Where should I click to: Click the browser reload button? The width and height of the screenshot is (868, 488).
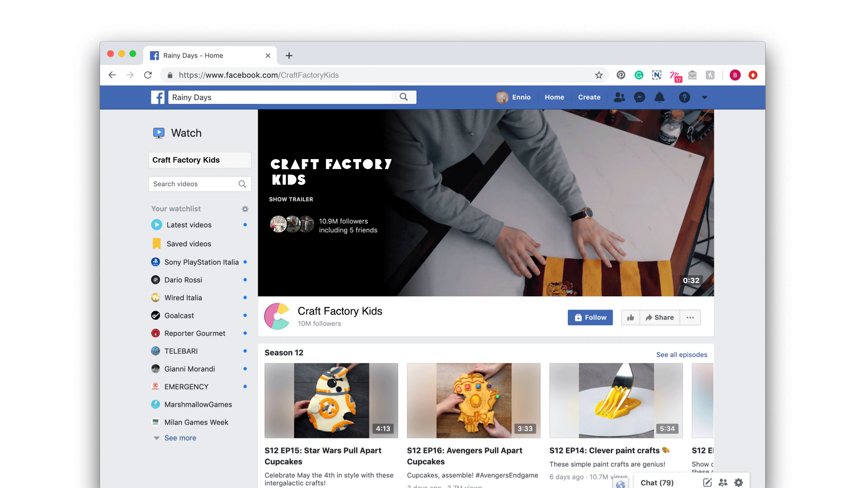148,75
